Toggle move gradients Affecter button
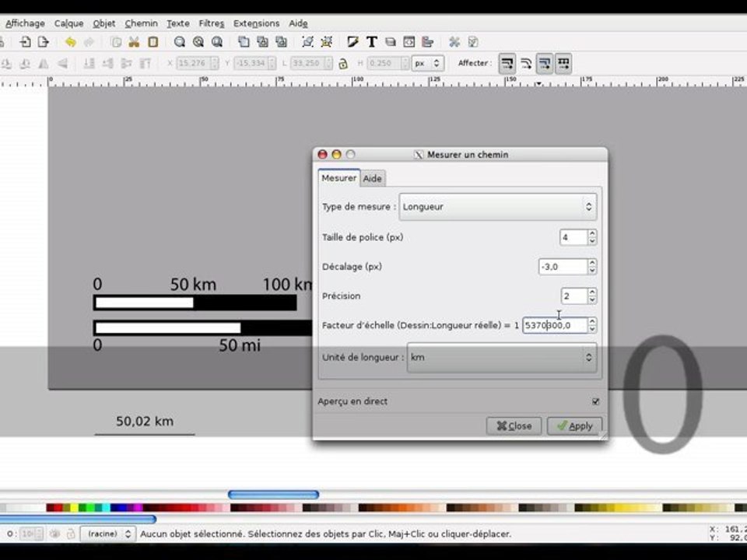Viewport: 747px width, 560px height. pyautogui.click(x=545, y=63)
